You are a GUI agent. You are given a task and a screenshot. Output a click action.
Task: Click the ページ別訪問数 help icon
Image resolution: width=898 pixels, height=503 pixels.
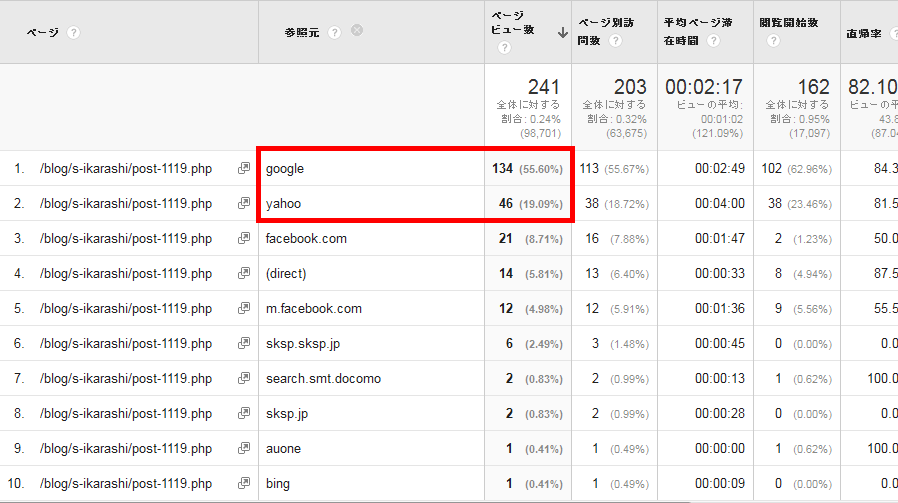[x=616, y=41]
